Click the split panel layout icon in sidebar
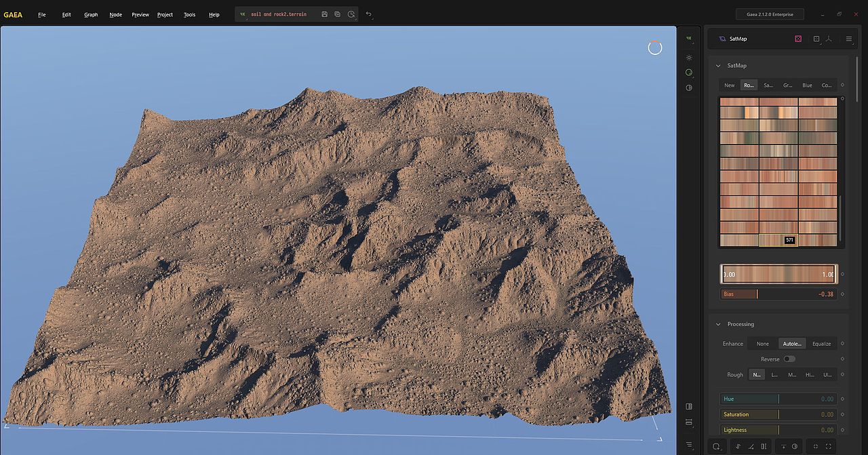The image size is (868, 455). [x=689, y=406]
